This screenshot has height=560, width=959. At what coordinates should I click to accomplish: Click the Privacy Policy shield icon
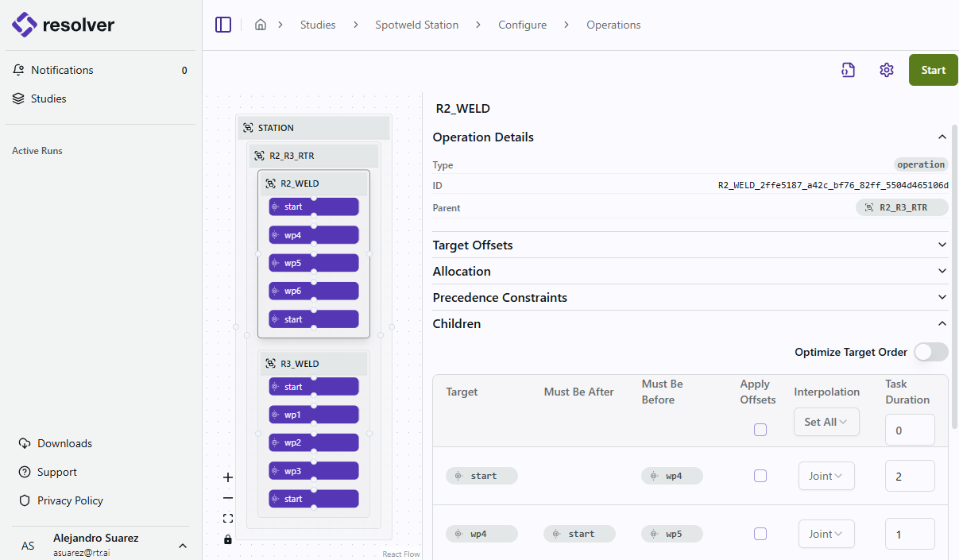[25, 500]
